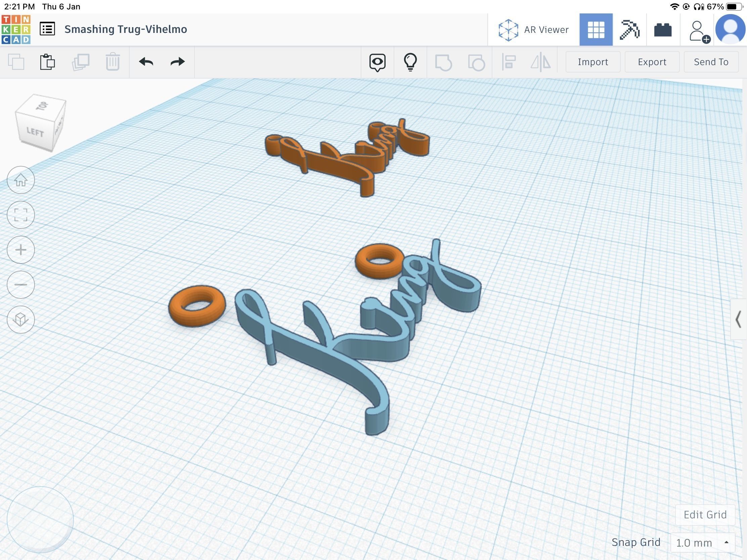Undo the last action
The height and width of the screenshot is (560, 747).
coord(146,62)
